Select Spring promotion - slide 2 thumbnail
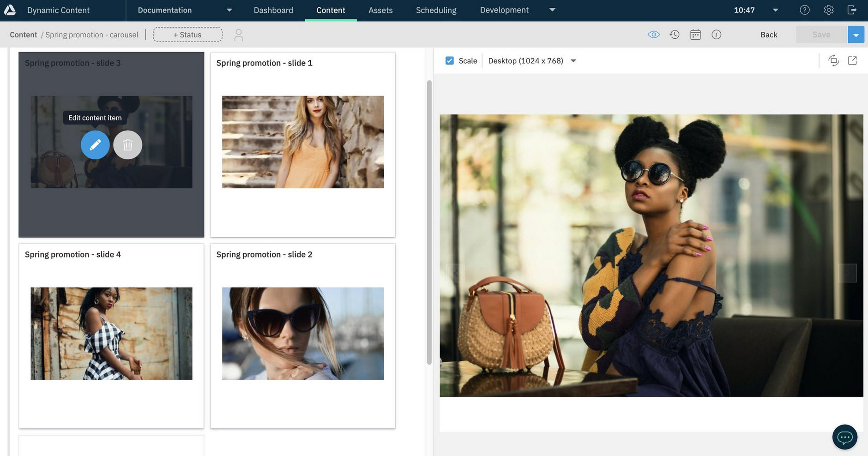This screenshot has width=868, height=456. [303, 333]
